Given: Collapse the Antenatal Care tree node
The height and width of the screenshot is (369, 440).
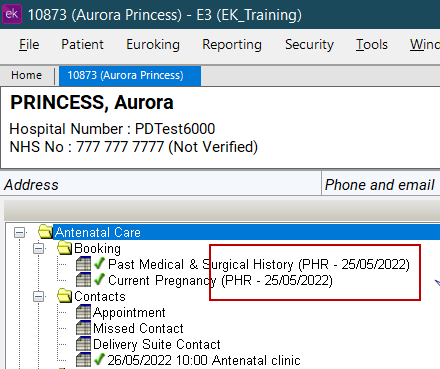Looking at the screenshot, I should pyautogui.click(x=20, y=232).
